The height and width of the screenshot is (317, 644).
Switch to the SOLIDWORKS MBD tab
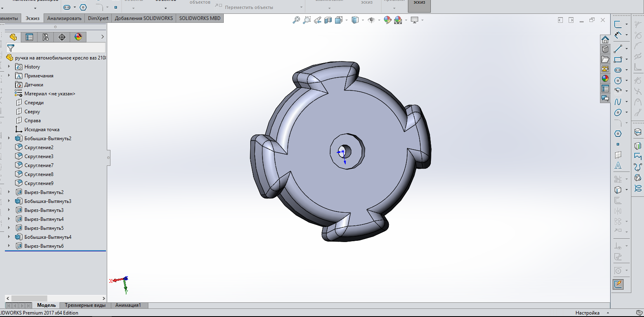[x=200, y=18]
